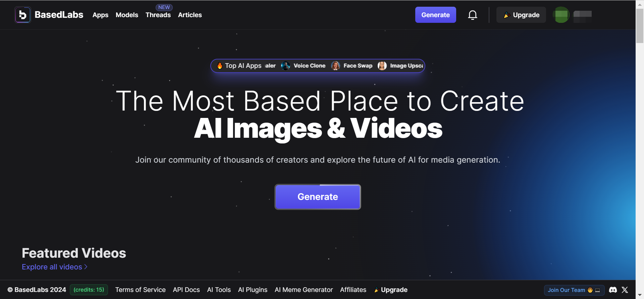This screenshot has height=299, width=644.
Task: Click the Join Our Team button
Action: (574, 290)
